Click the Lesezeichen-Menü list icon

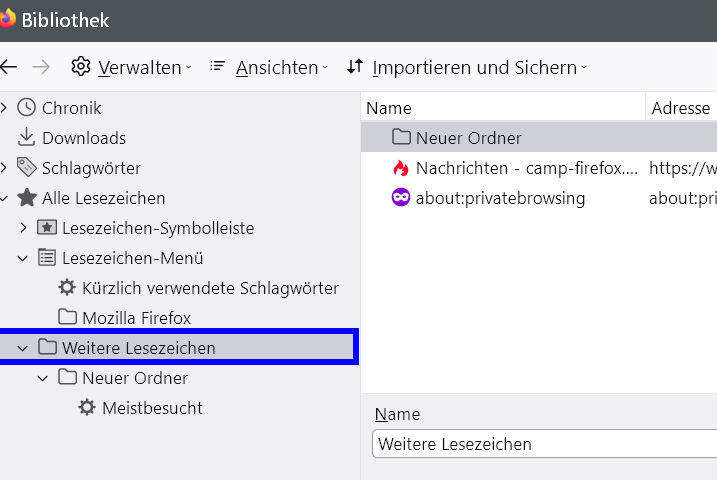[x=47, y=258]
